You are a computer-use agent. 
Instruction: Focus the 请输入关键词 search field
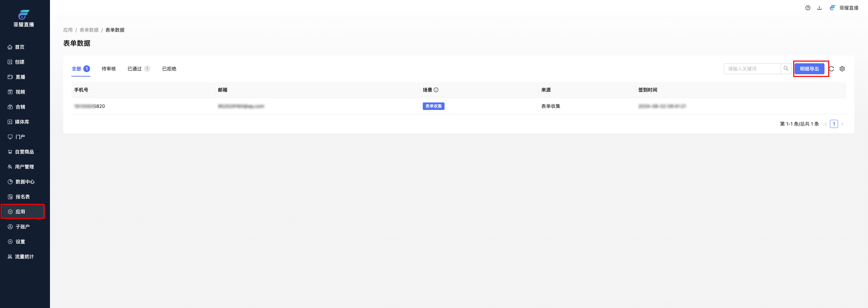pyautogui.click(x=752, y=69)
